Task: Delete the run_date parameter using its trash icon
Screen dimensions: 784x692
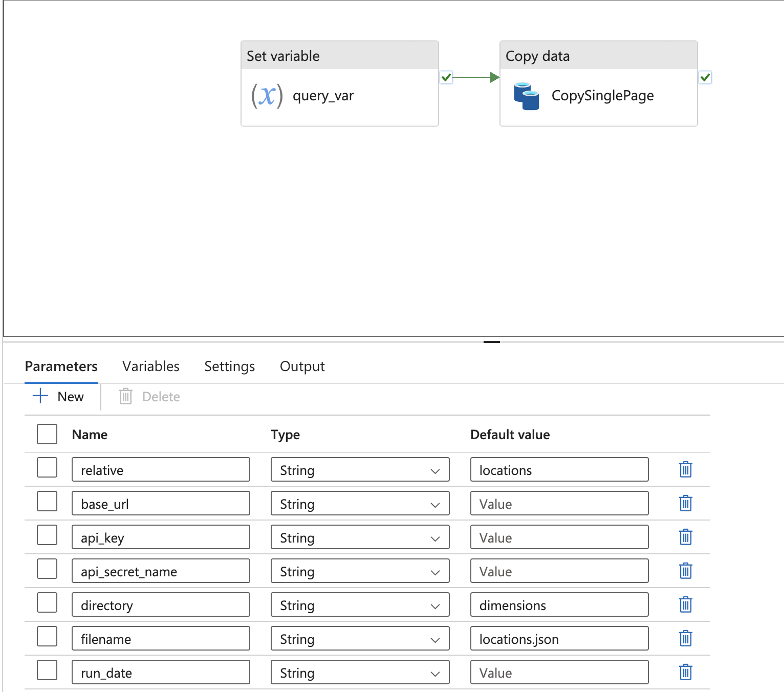Action: coord(685,672)
